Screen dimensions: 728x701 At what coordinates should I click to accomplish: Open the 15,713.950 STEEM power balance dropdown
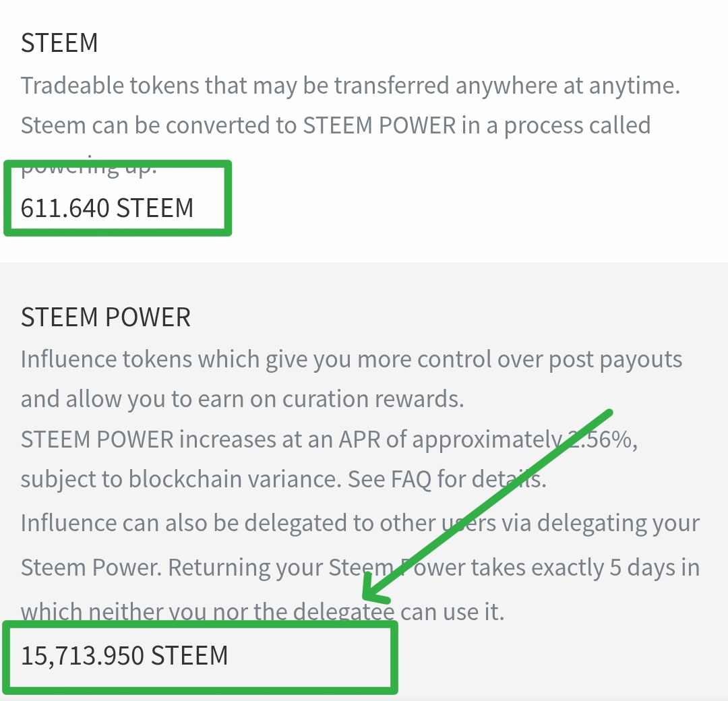tap(125, 656)
